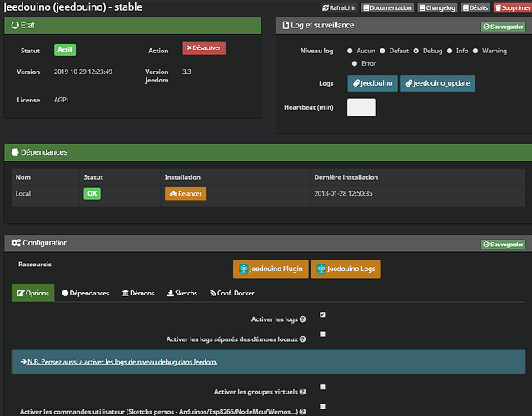Switch to the Dépendances tab
This screenshot has width=532, height=416.
[86, 293]
